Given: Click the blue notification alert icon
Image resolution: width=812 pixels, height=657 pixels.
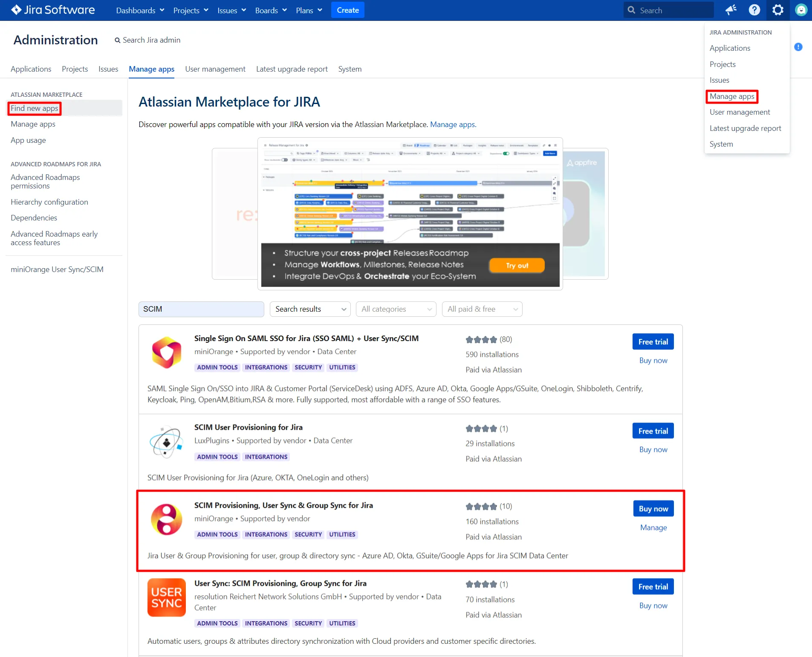Looking at the screenshot, I should (798, 47).
